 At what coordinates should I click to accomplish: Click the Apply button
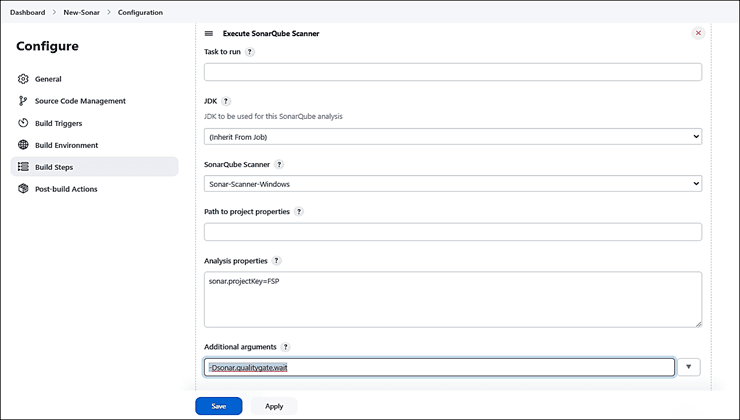point(274,406)
